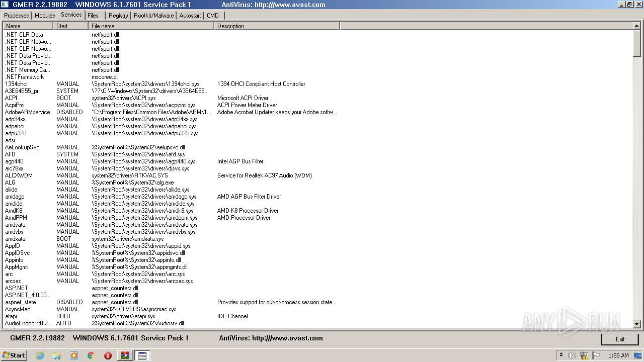The width and height of the screenshot is (644, 362).
Task: Open Internet Explorer from the taskbar
Action: (x=40, y=355)
